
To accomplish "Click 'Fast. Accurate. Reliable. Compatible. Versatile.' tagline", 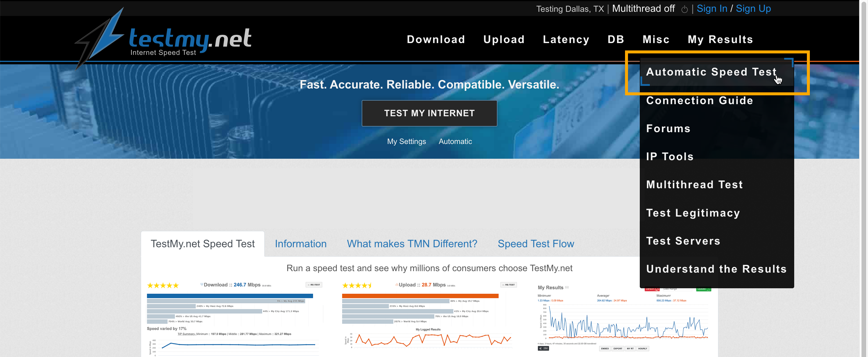I will click(429, 85).
